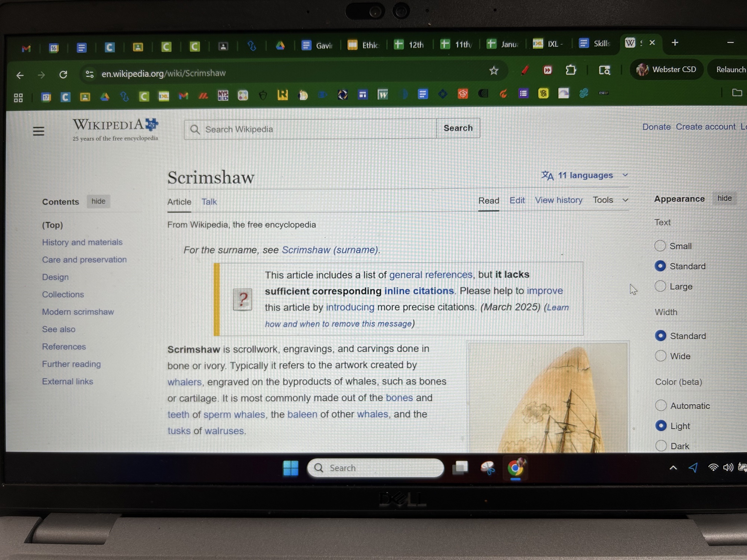This screenshot has height=560, width=747.
Task: Reload the page with refresh icon
Action: point(63,74)
